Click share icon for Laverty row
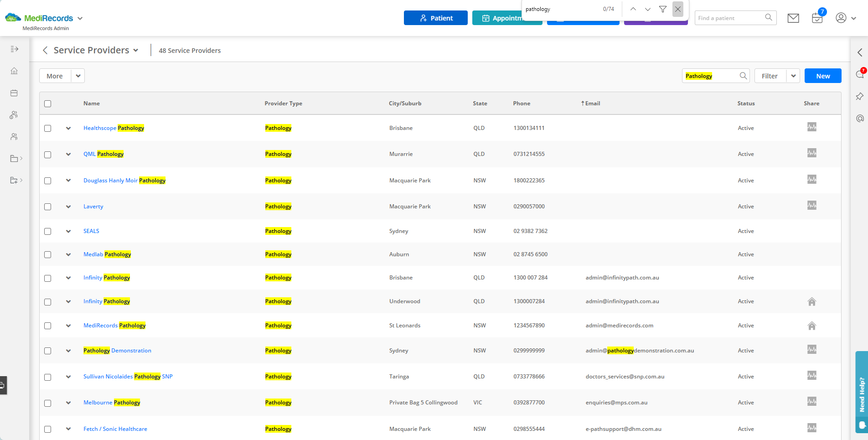This screenshot has width=868, height=440. 812,205
